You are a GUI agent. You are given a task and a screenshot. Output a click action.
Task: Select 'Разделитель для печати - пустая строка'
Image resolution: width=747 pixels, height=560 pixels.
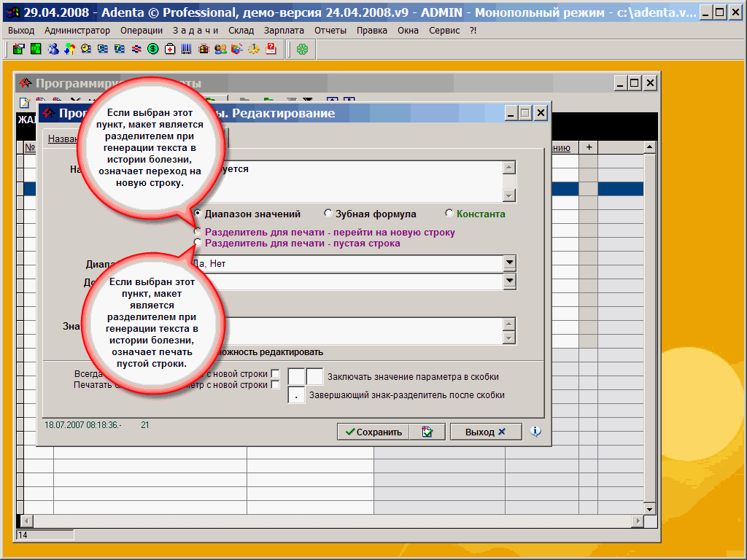197,243
